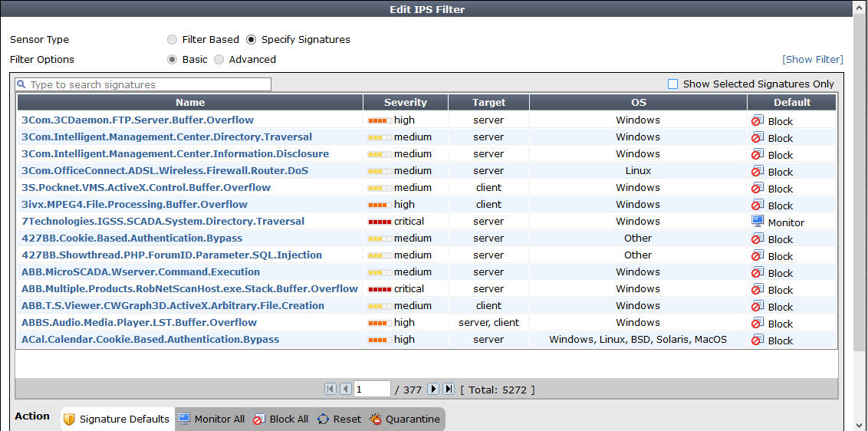Click 'server, client' target cell

(488, 322)
